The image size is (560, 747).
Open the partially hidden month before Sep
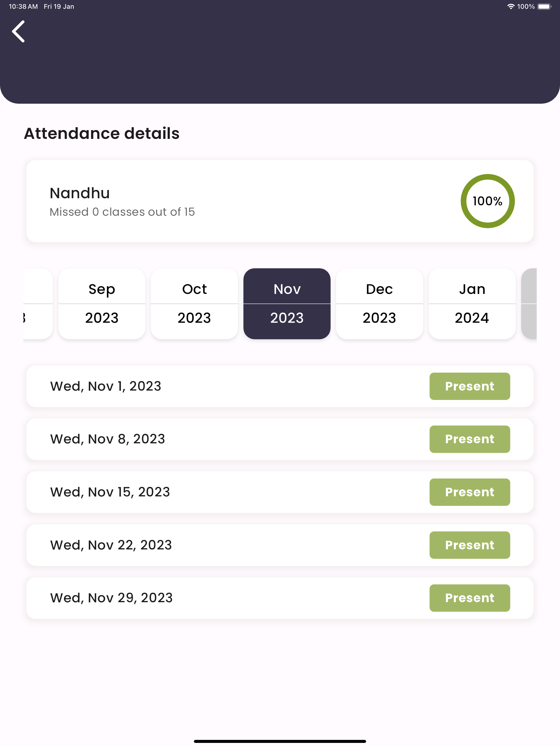(38, 304)
